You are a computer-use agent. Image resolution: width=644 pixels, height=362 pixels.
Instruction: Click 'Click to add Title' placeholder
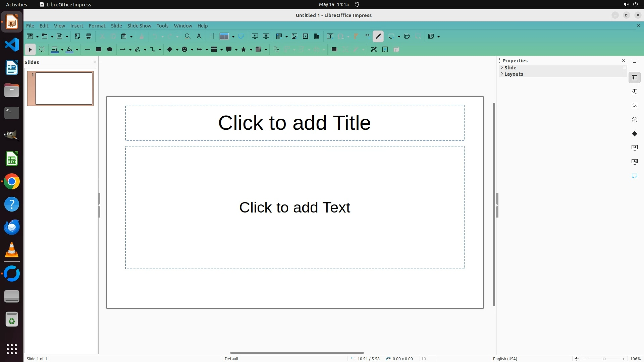[294, 123]
